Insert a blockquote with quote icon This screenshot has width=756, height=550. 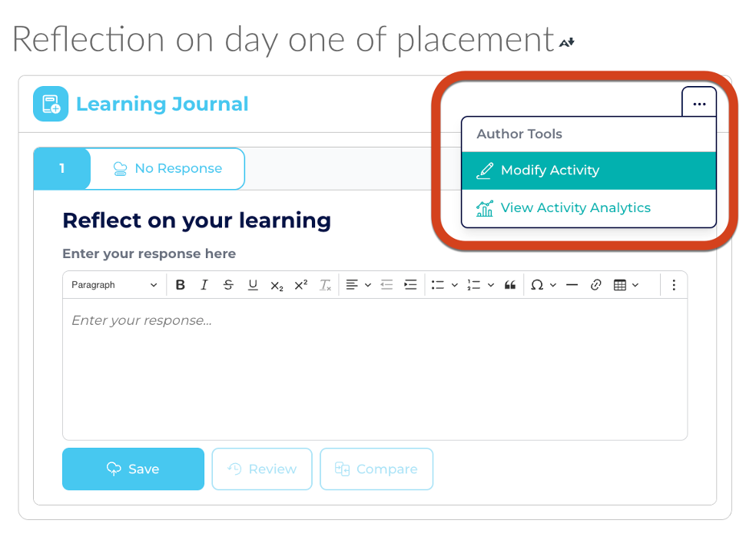(510, 285)
